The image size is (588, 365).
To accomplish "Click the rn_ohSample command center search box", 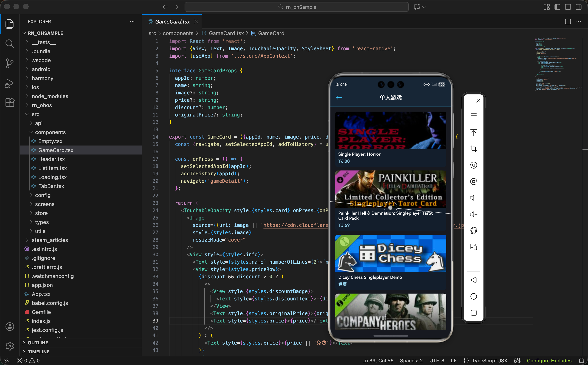I will 296,7.
